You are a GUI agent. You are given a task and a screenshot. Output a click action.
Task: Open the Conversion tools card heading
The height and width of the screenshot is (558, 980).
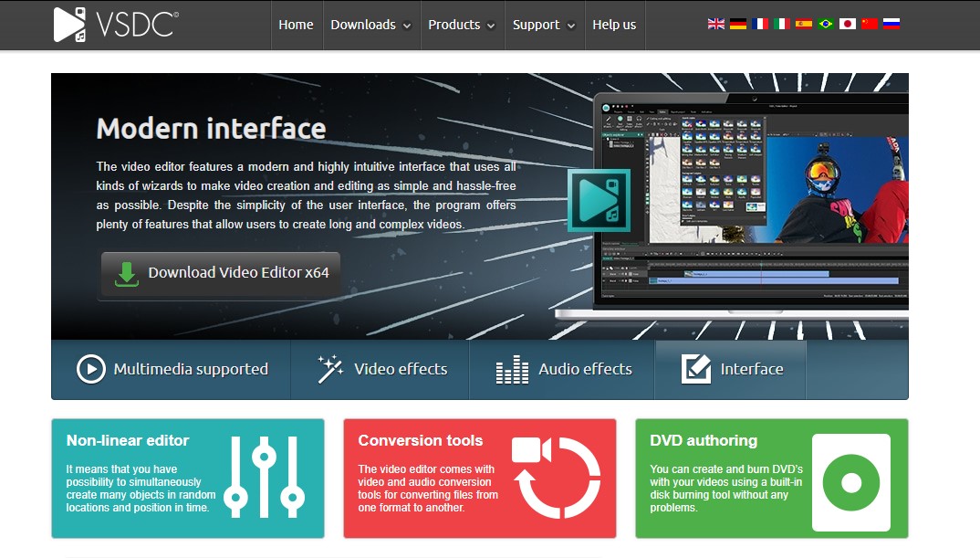[x=420, y=440]
